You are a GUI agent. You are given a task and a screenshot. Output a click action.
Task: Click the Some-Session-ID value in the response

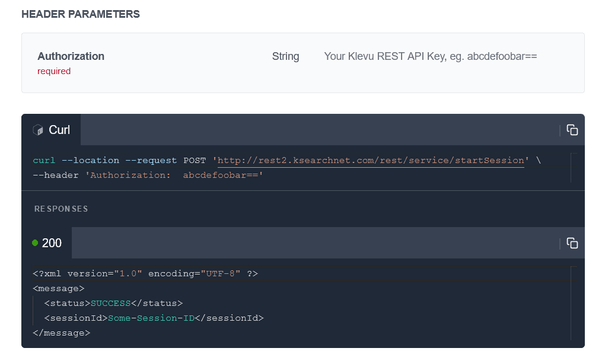pyautogui.click(x=151, y=318)
